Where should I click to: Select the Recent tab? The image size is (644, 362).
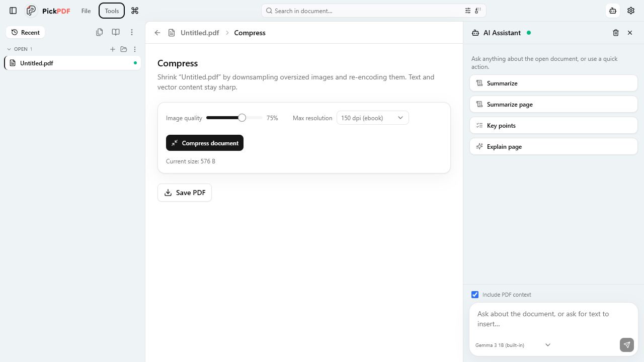point(26,32)
